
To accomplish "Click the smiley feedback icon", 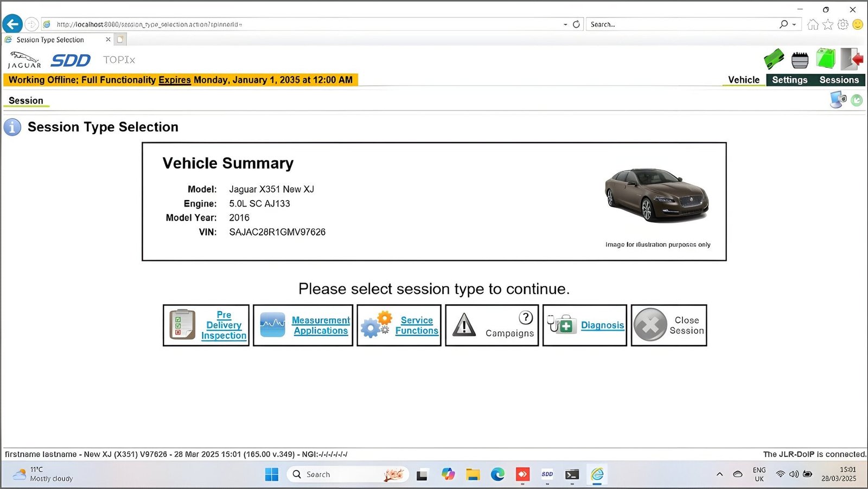I will [x=858, y=24].
